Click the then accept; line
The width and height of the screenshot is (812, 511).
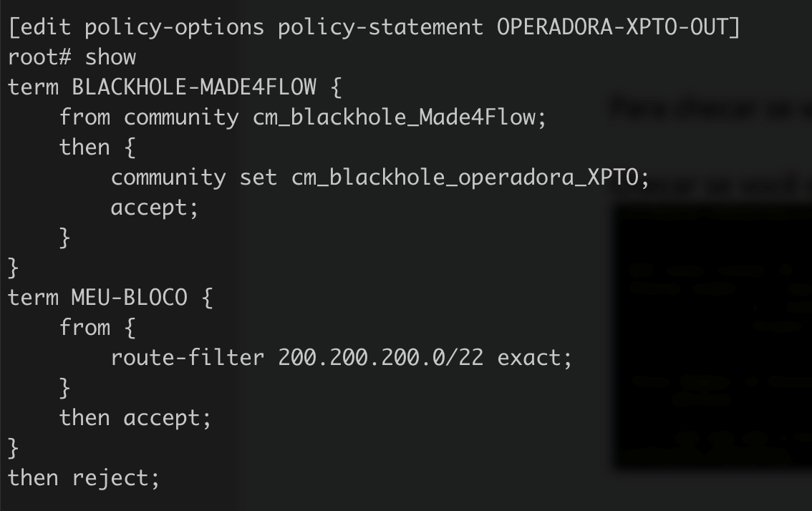click(135, 417)
